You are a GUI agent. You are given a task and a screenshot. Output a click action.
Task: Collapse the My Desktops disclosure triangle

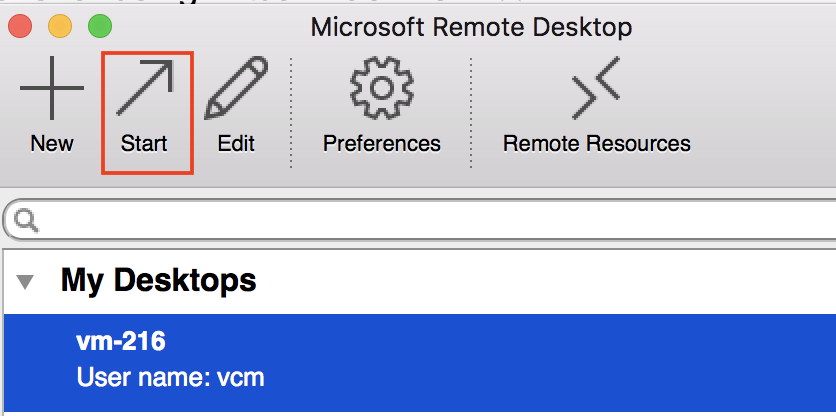(x=25, y=282)
